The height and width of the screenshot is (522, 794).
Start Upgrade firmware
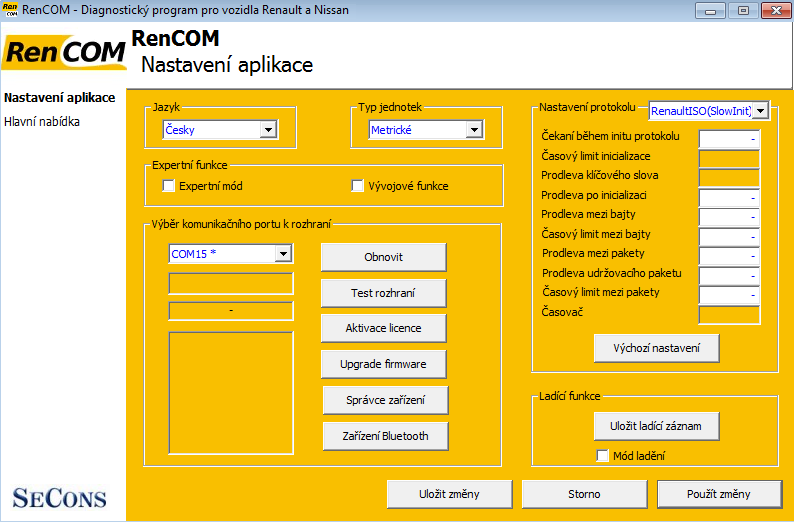(x=383, y=364)
